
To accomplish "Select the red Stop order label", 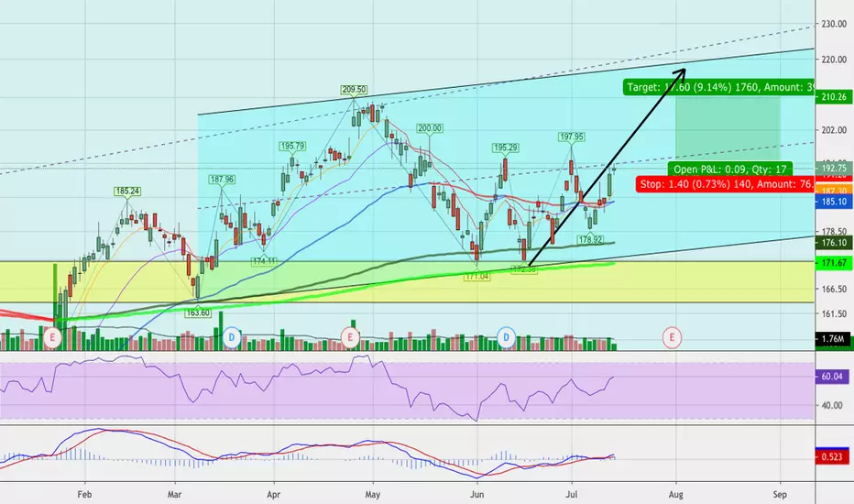I will 725,184.
